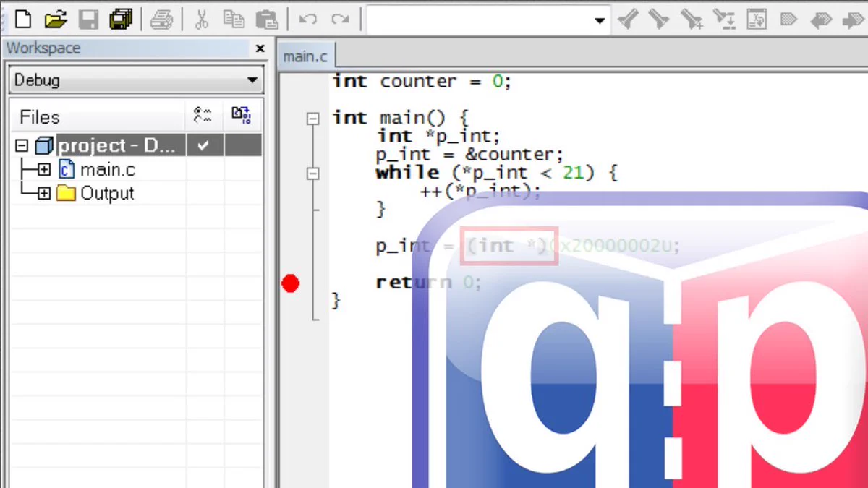
Task: Open the replace toolbar icon
Action: (723, 20)
